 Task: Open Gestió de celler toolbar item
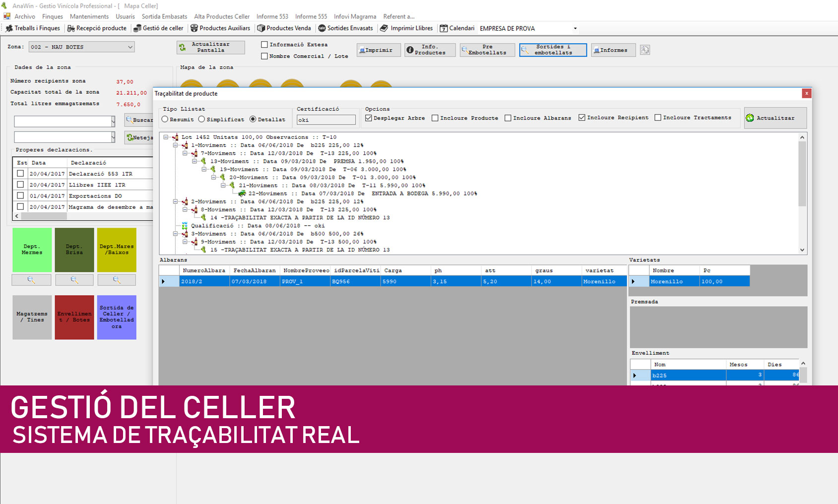158,28
